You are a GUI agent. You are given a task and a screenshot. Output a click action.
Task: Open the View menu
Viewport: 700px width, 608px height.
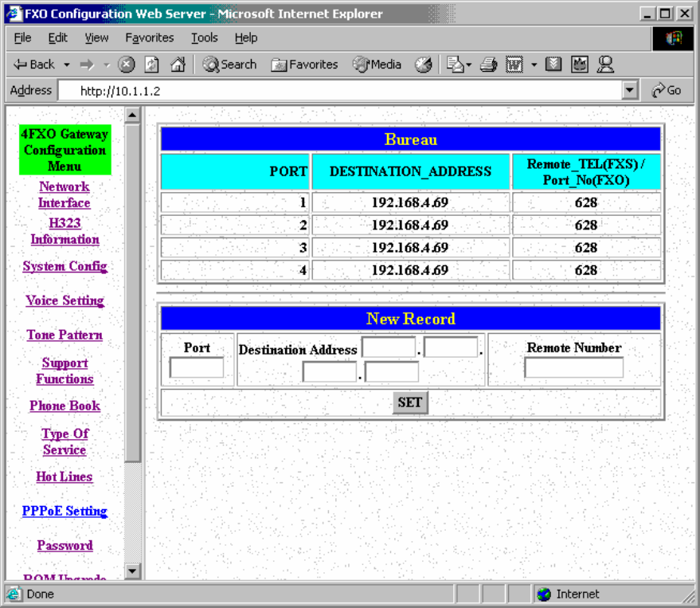(x=96, y=37)
